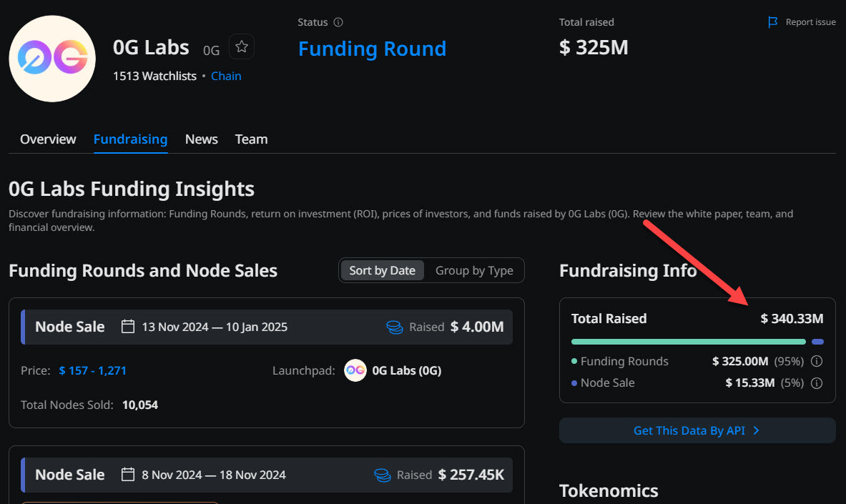Open the $ 157 - 1,271 price link
The height and width of the screenshot is (504, 846).
click(93, 371)
